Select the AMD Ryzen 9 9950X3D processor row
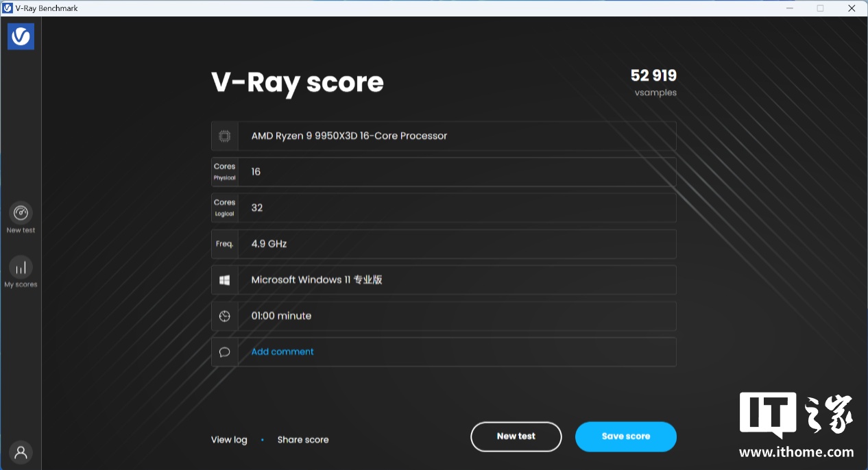868x470 pixels. (349, 136)
